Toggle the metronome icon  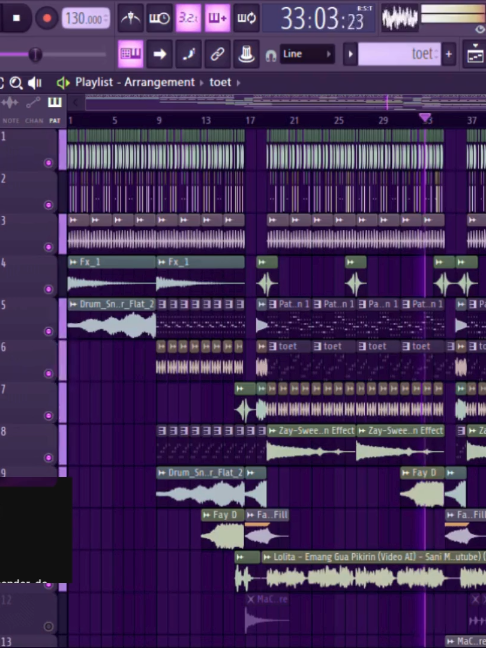click(x=131, y=18)
